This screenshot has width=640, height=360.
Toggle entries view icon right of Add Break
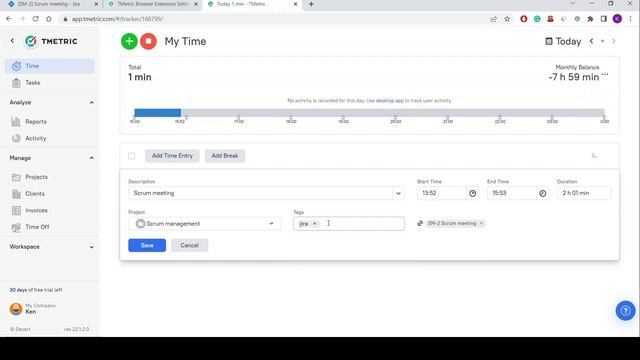(x=594, y=156)
